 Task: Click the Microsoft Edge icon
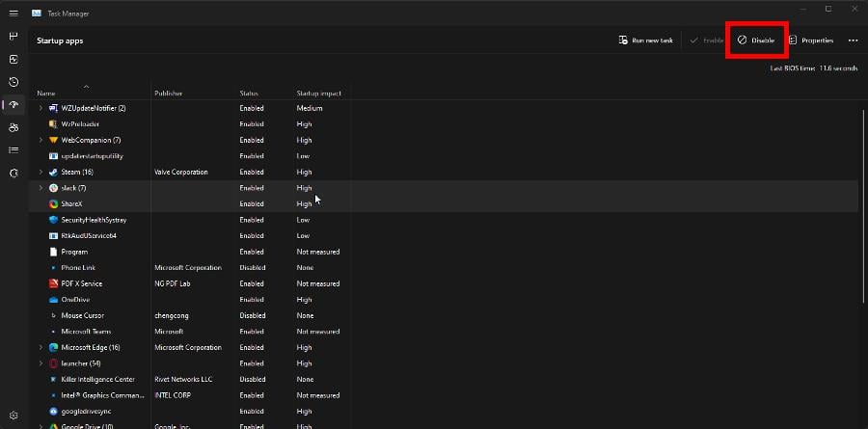[x=53, y=348]
